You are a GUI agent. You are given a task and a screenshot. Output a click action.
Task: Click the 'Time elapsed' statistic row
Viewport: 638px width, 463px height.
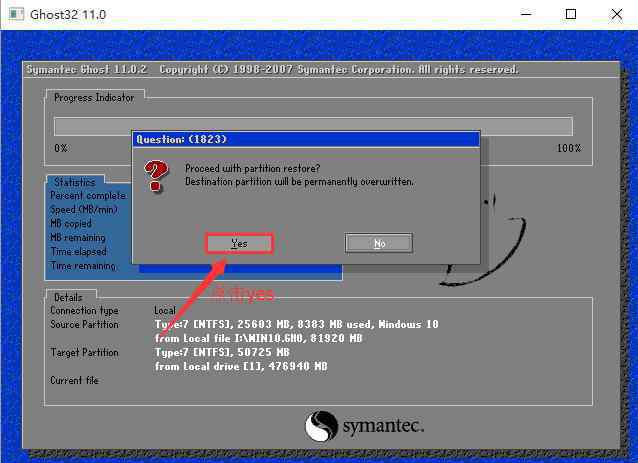(79, 251)
